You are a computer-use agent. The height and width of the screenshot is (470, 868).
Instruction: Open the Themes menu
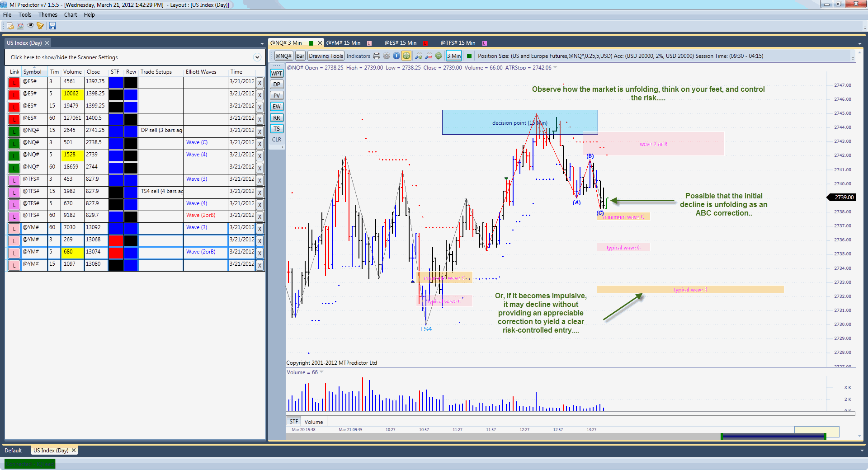coord(48,15)
